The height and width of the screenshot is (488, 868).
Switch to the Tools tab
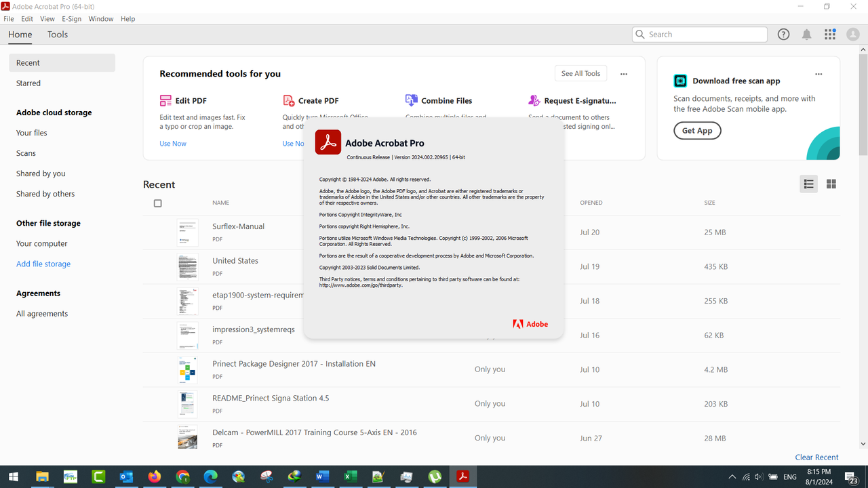pyautogui.click(x=58, y=35)
